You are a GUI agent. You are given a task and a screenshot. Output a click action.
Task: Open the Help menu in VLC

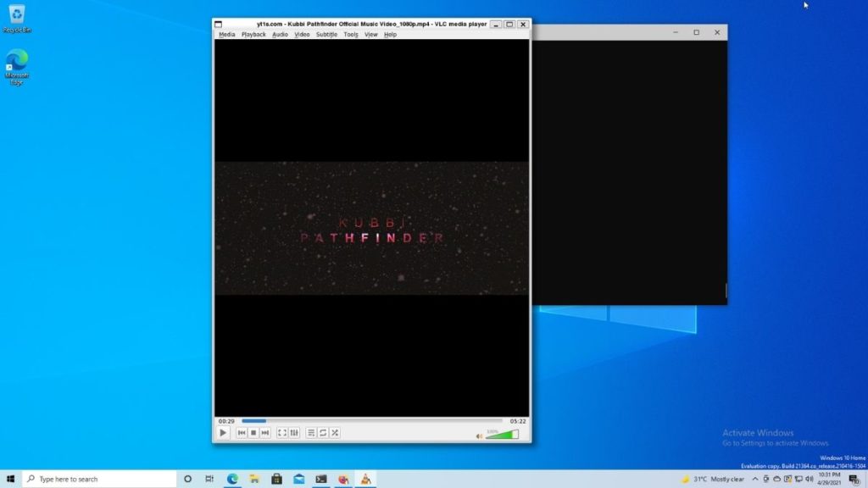[388, 35]
